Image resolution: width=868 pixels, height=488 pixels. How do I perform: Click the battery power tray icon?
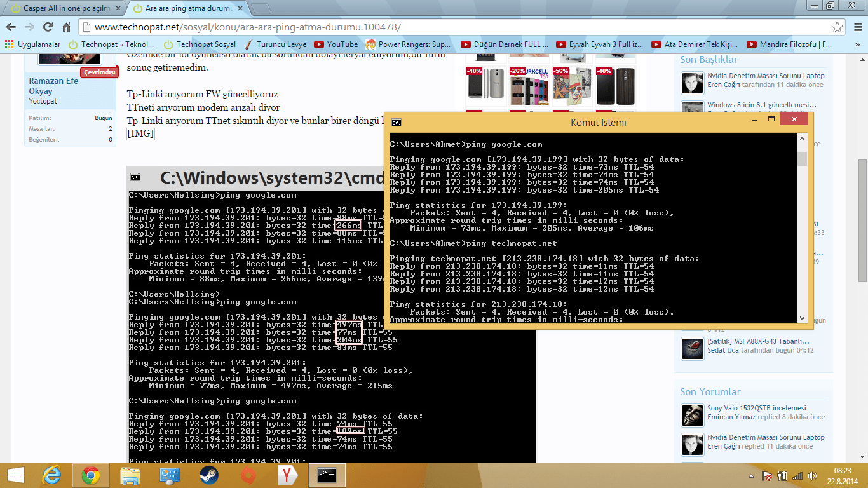(782, 475)
